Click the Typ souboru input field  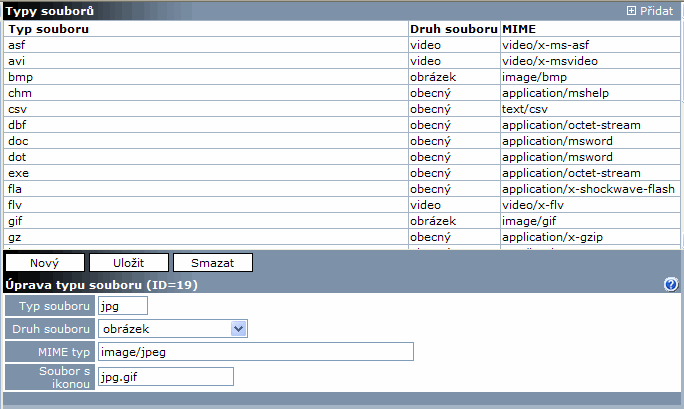pyautogui.click(x=122, y=305)
